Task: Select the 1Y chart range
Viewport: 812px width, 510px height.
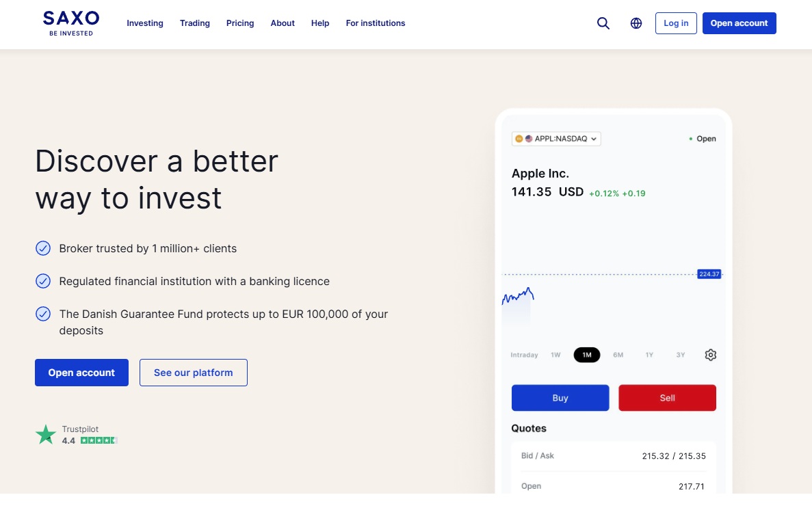Action: (649, 355)
